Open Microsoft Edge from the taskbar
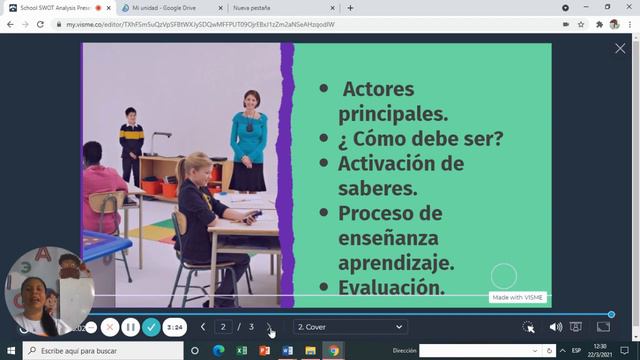 click(x=218, y=351)
